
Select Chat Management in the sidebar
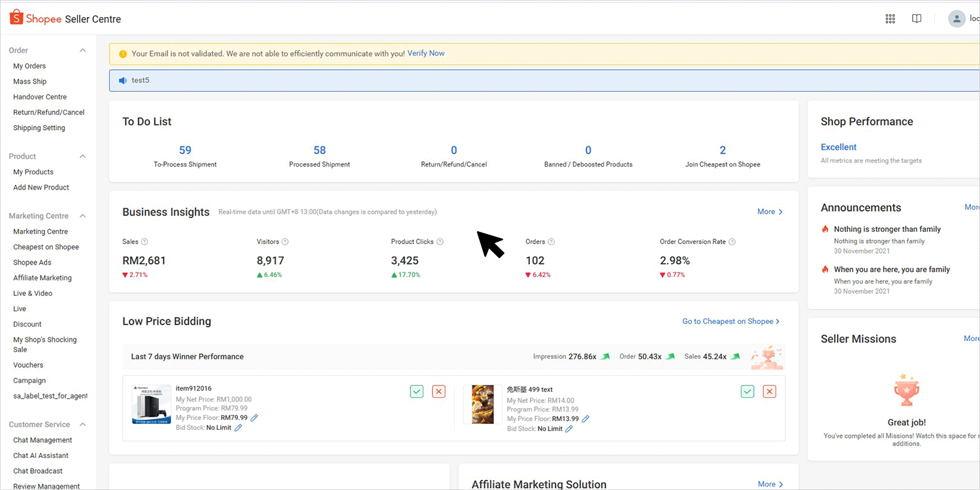42,440
